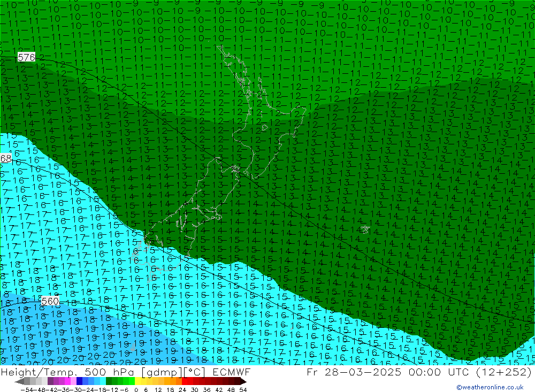The height and width of the screenshot is (392, 535).
Task: Click the Height/Temp. 500 hPa ECMWF title
Action: pos(126,372)
